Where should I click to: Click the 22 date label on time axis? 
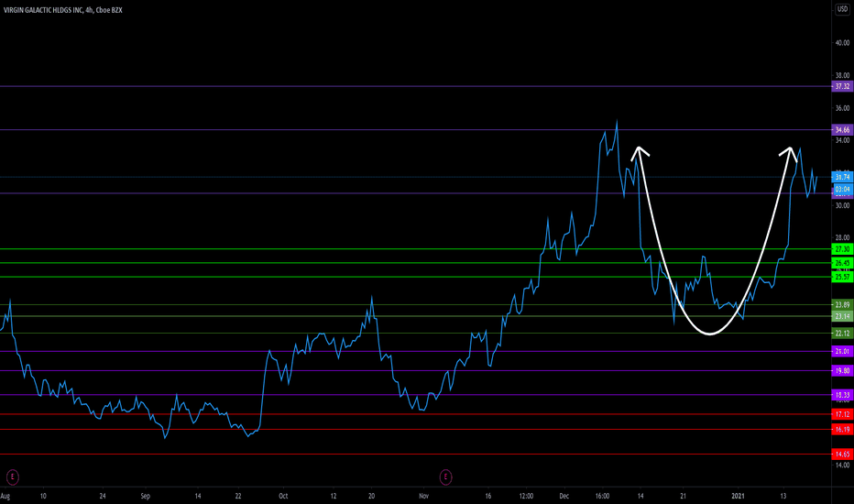pos(238,496)
